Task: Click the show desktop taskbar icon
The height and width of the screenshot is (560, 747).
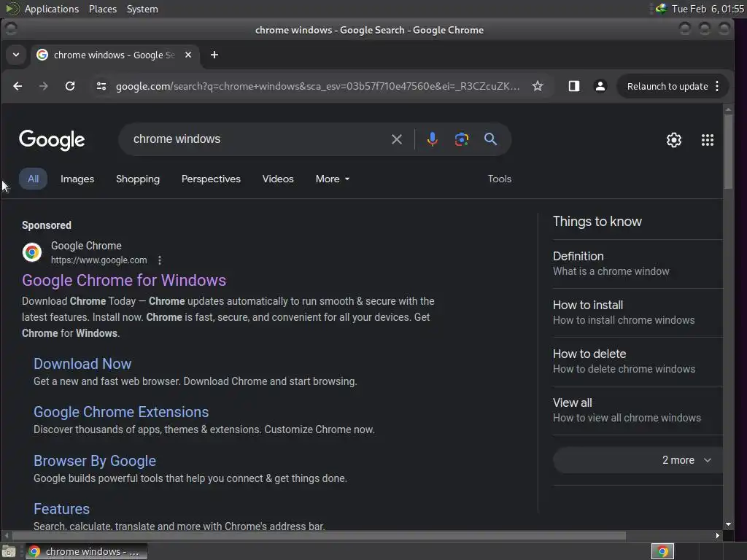Action: click(x=9, y=551)
